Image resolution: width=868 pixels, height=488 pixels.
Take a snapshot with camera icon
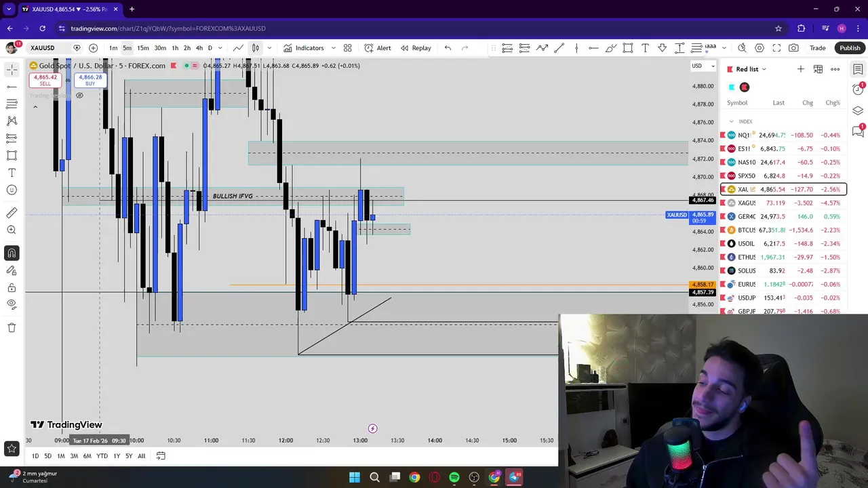[x=793, y=48]
